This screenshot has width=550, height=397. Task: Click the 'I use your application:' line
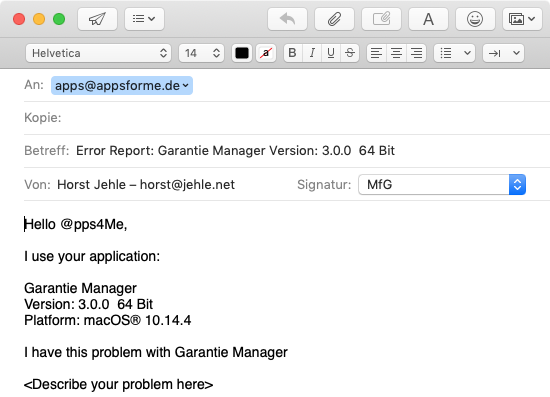pos(92,256)
